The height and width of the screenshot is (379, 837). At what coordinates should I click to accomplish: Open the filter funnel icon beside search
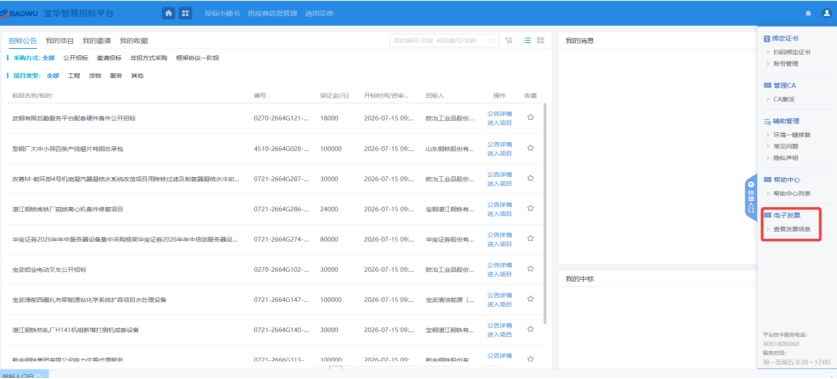pyautogui.click(x=509, y=41)
